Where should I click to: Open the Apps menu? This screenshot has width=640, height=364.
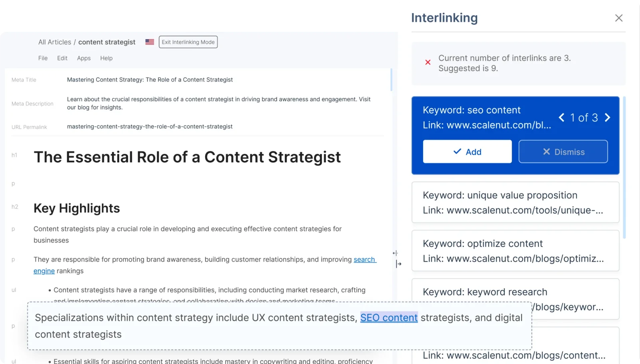pyautogui.click(x=84, y=58)
